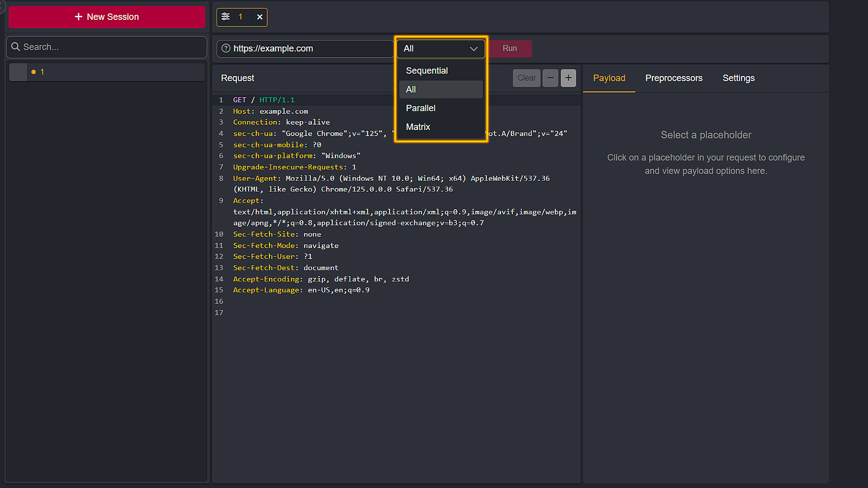This screenshot has height=488, width=868.
Task: Edit the https://example.com URL field
Action: click(x=305, y=49)
